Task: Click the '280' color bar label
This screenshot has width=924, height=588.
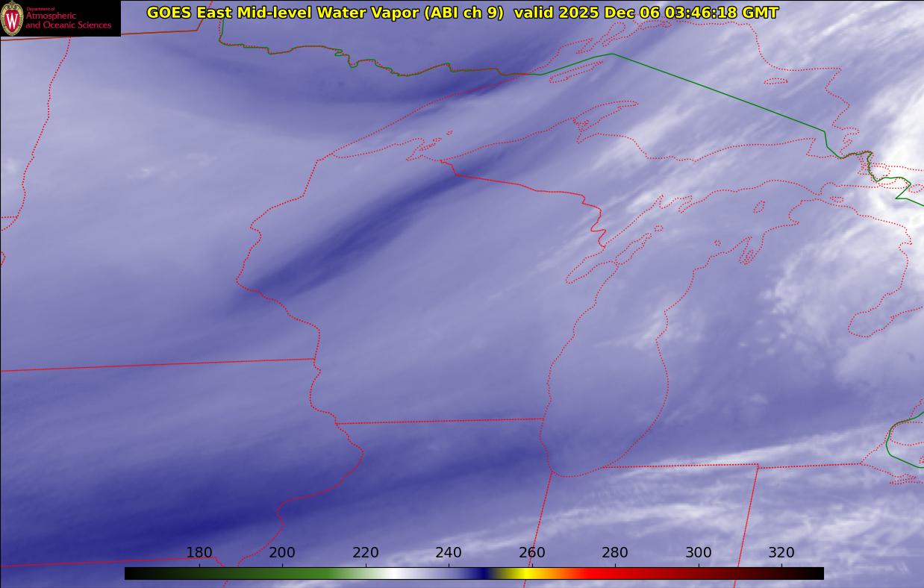Action: point(615,553)
